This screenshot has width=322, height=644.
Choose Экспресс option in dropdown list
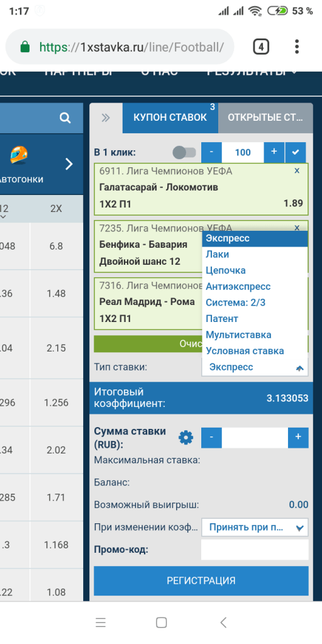tap(255, 238)
